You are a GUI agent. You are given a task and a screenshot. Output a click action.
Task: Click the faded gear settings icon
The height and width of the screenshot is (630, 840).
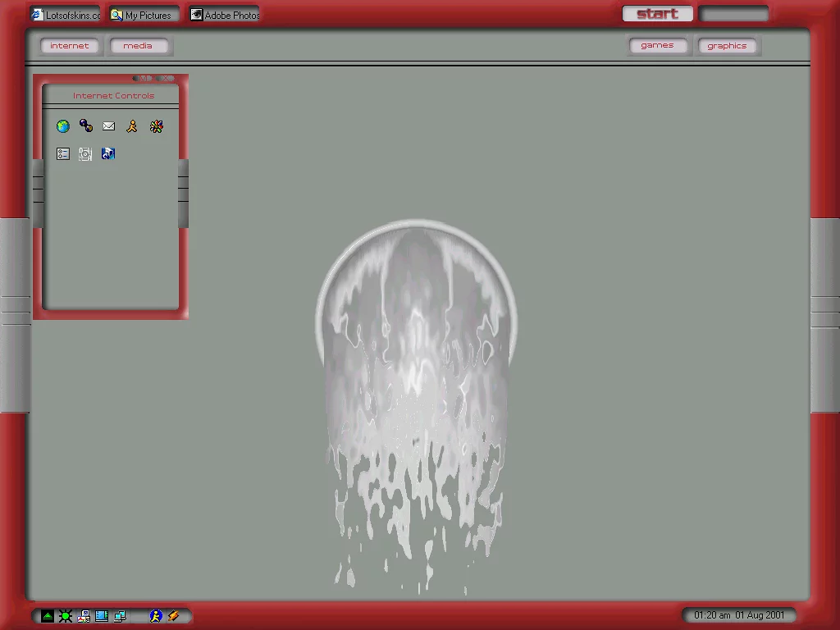(x=85, y=153)
